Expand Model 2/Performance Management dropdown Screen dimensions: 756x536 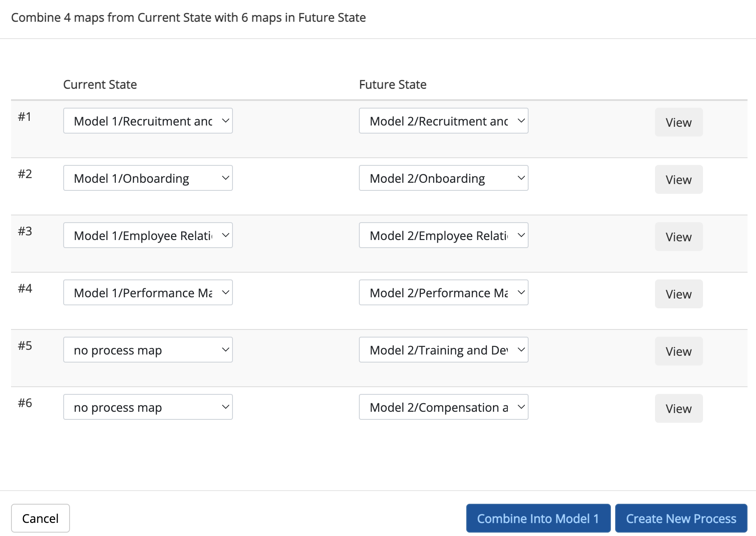click(x=443, y=293)
